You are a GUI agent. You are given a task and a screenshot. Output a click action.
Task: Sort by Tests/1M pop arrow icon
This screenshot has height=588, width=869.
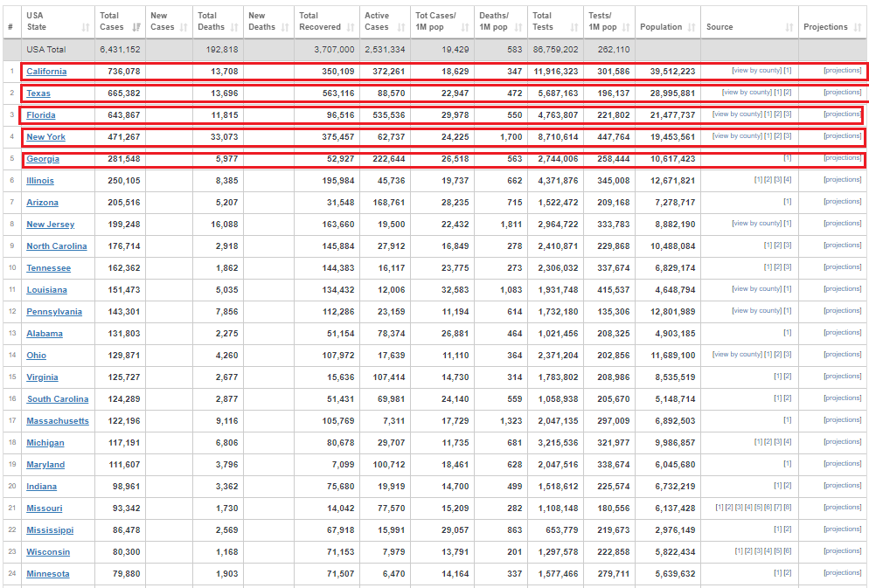(x=625, y=27)
